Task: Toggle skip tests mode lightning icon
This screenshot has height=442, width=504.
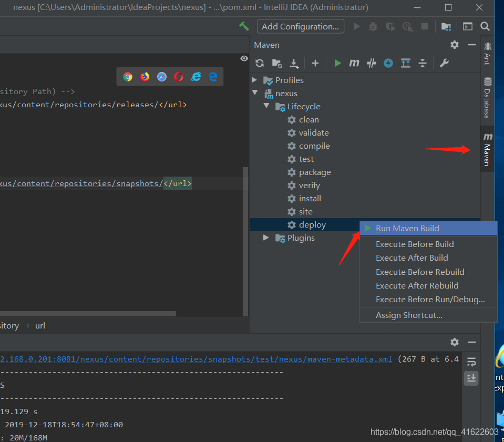Action: coord(388,63)
